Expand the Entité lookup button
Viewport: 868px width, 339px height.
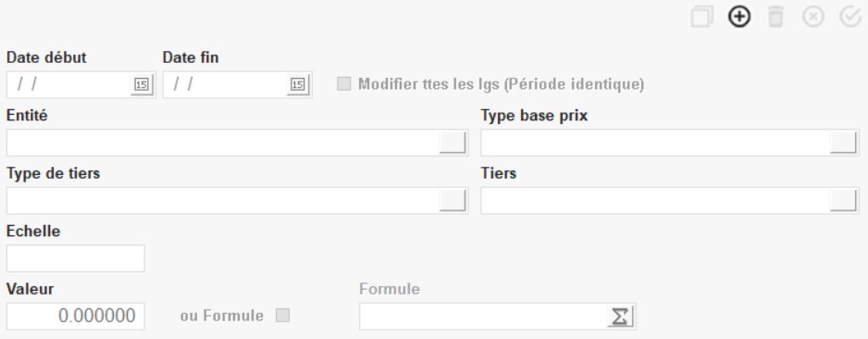pos(453,143)
